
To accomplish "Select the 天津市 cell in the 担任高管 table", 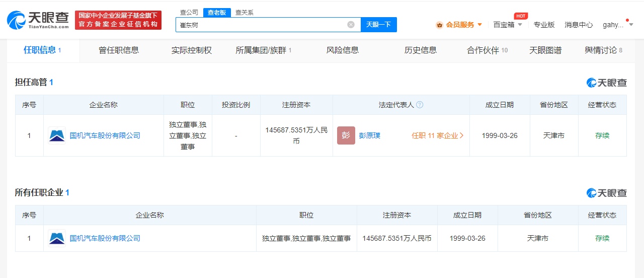I will 554,135.
